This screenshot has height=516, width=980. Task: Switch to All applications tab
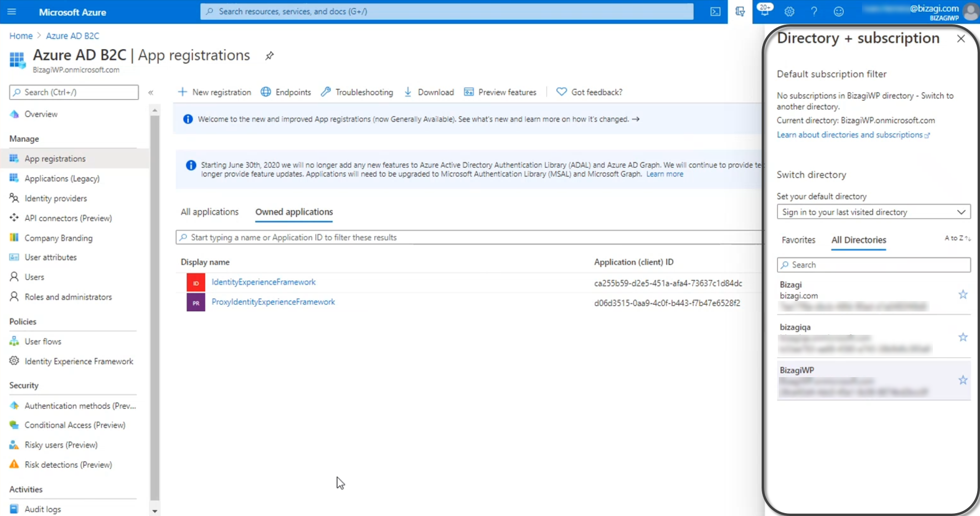(x=209, y=212)
